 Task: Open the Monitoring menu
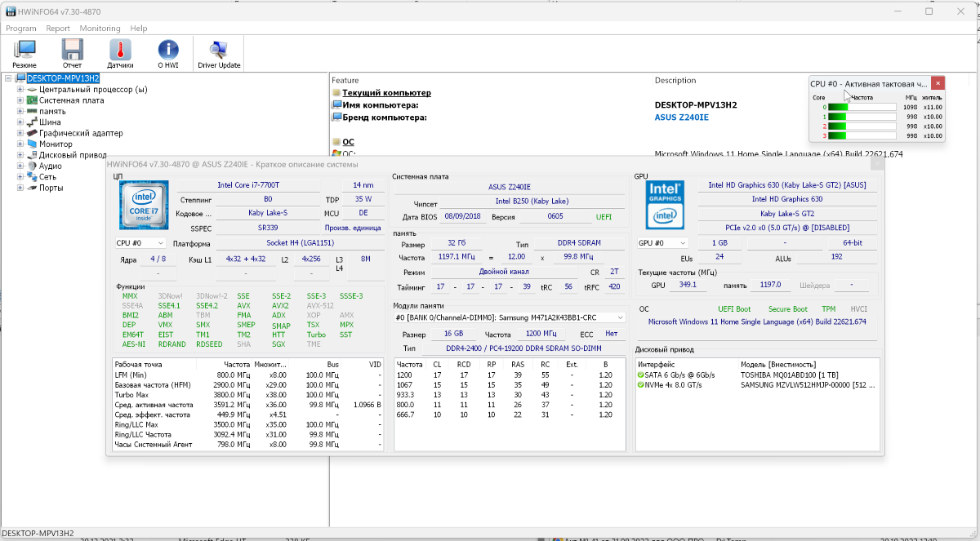click(100, 29)
